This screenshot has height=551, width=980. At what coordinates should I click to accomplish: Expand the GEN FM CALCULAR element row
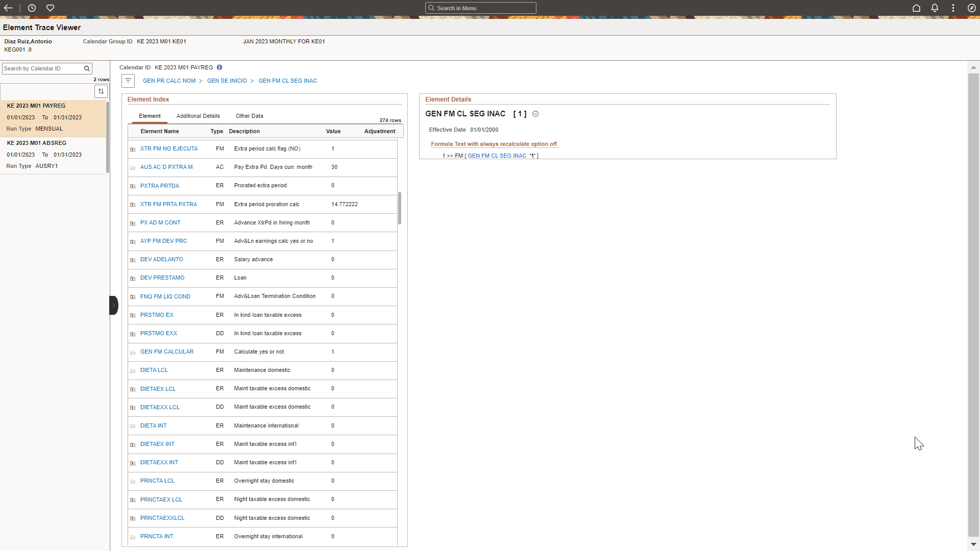click(x=133, y=351)
